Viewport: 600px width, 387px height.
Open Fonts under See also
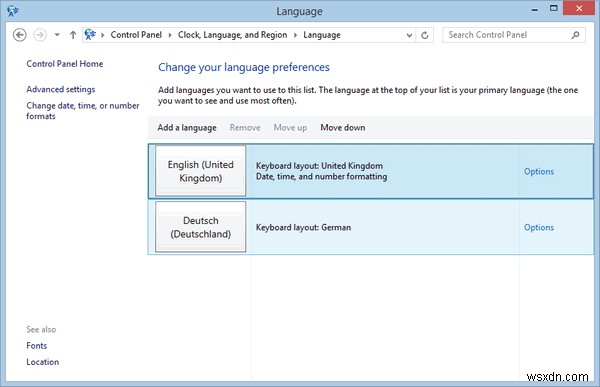36,345
